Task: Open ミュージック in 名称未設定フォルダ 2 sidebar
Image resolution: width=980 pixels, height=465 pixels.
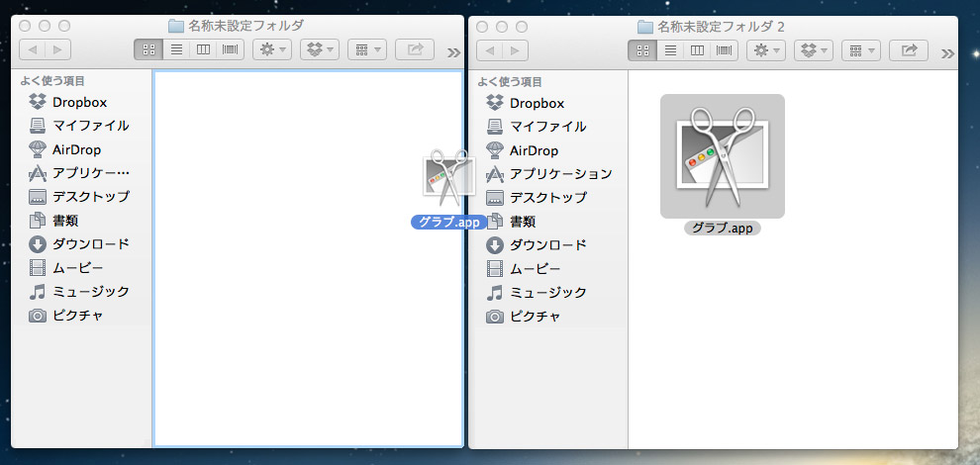Action: point(537,293)
